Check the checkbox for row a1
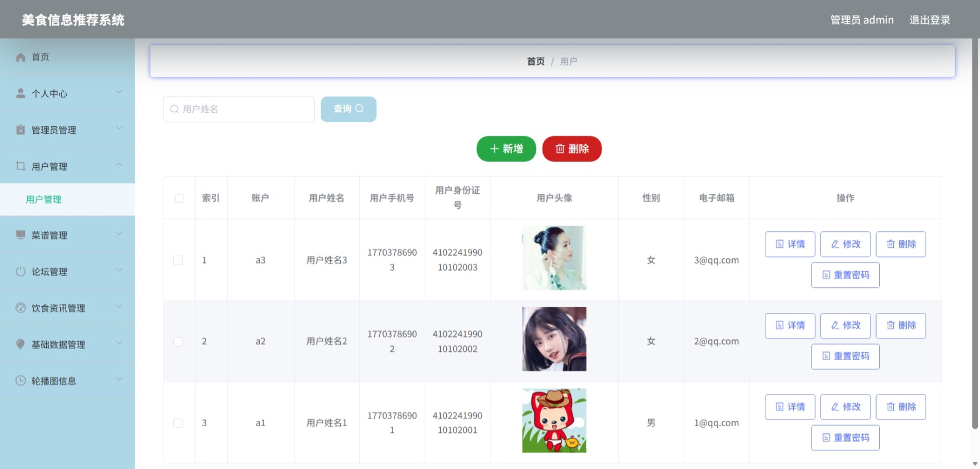This screenshot has width=980, height=469. coord(178,423)
